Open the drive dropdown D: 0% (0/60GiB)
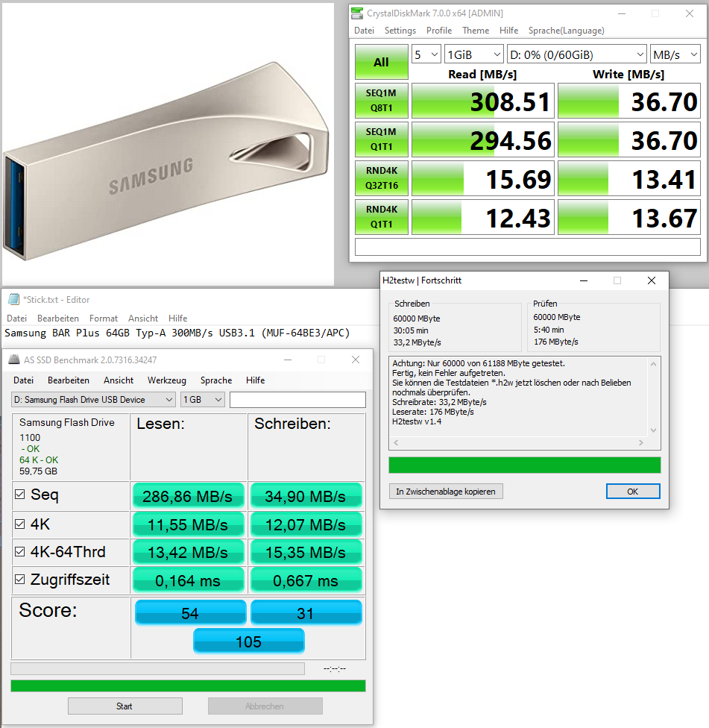 577,54
